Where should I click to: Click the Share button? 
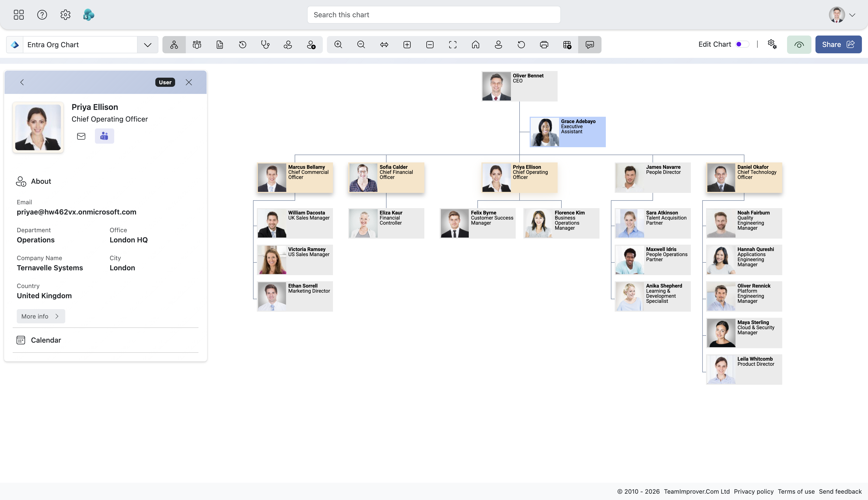click(x=838, y=45)
